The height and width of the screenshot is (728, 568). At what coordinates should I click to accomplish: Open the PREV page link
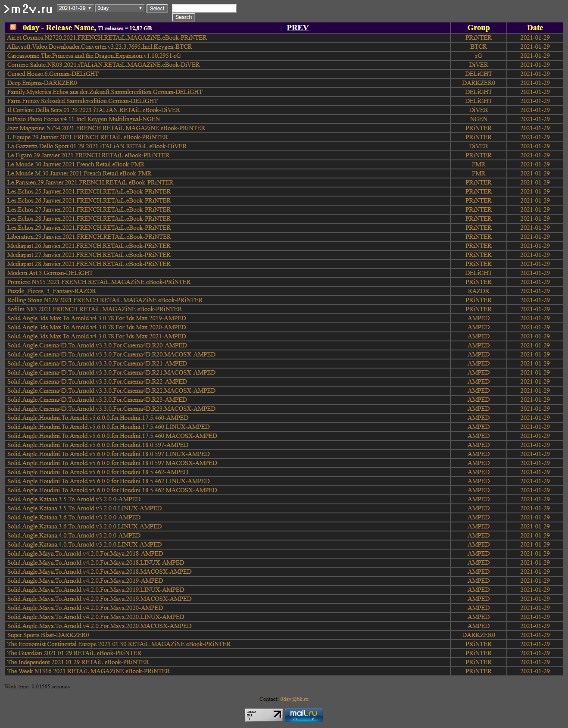click(x=298, y=28)
